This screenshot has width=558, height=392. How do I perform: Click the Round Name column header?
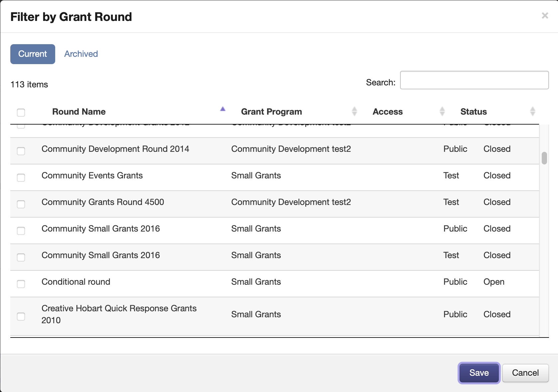tap(79, 112)
